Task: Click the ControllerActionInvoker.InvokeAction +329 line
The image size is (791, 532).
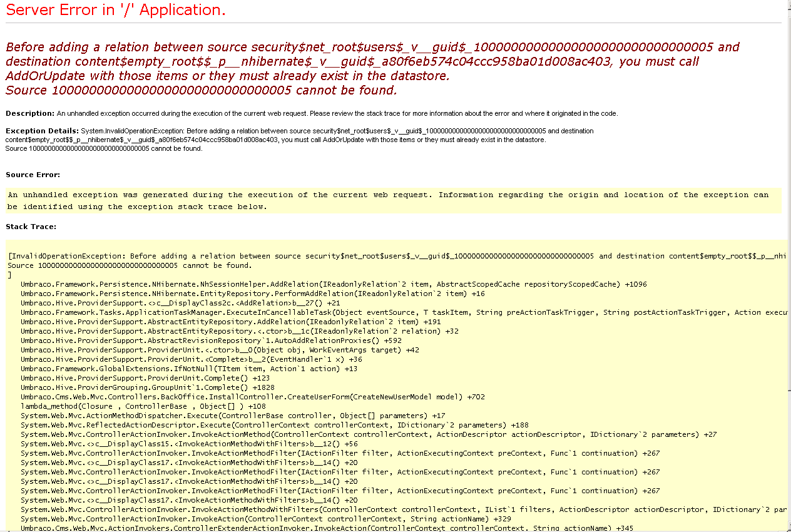Action: [265, 519]
